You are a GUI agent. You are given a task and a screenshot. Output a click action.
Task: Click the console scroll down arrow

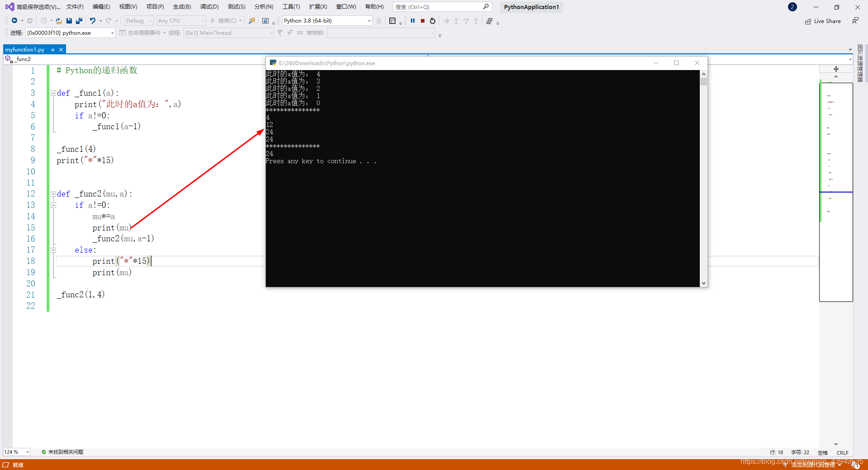(703, 283)
